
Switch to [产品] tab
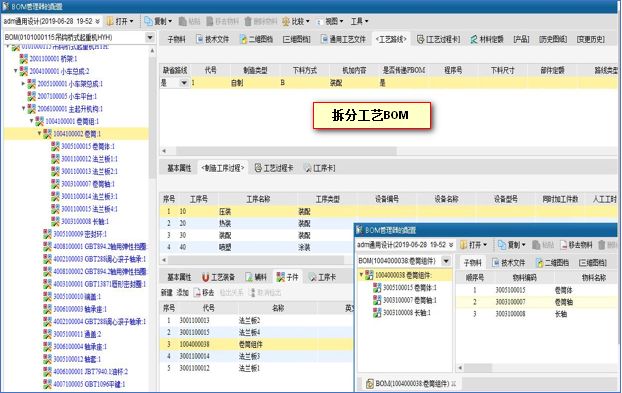(521, 39)
